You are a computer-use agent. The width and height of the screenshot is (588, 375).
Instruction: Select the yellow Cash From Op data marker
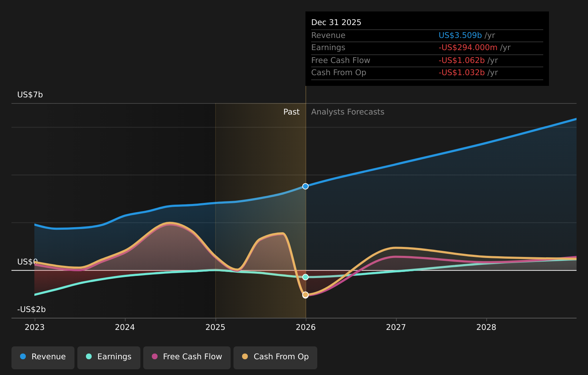click(305, 294)
